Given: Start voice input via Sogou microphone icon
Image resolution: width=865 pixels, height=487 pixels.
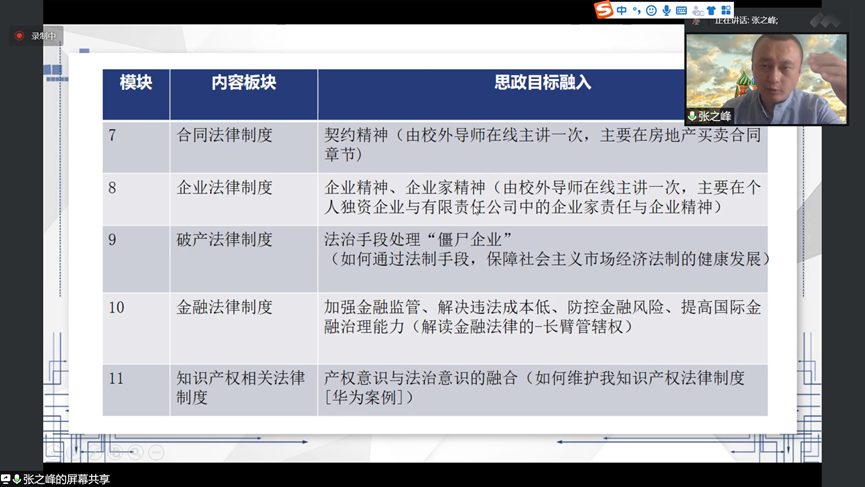Looking at the screenshot, I should (x=666, y=10).
